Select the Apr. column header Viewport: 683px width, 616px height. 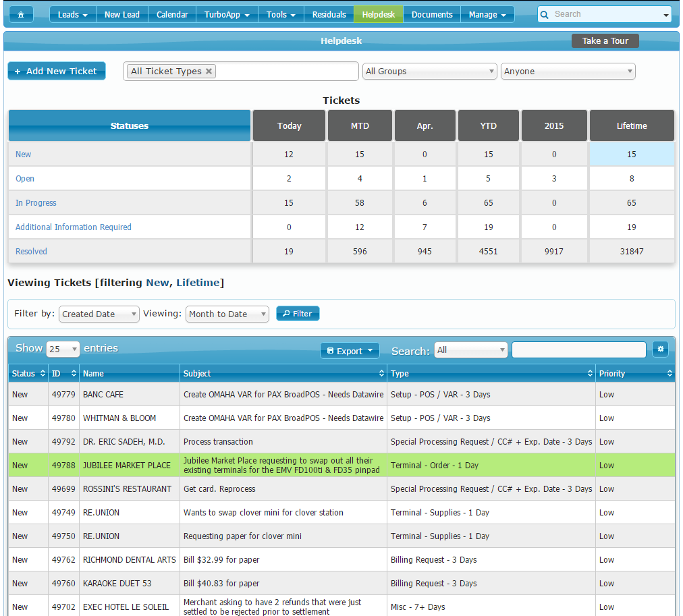point(425,125)
